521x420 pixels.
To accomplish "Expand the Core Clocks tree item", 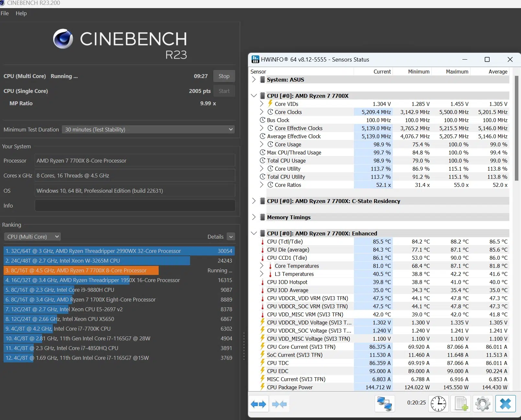I will coord(262,112).
